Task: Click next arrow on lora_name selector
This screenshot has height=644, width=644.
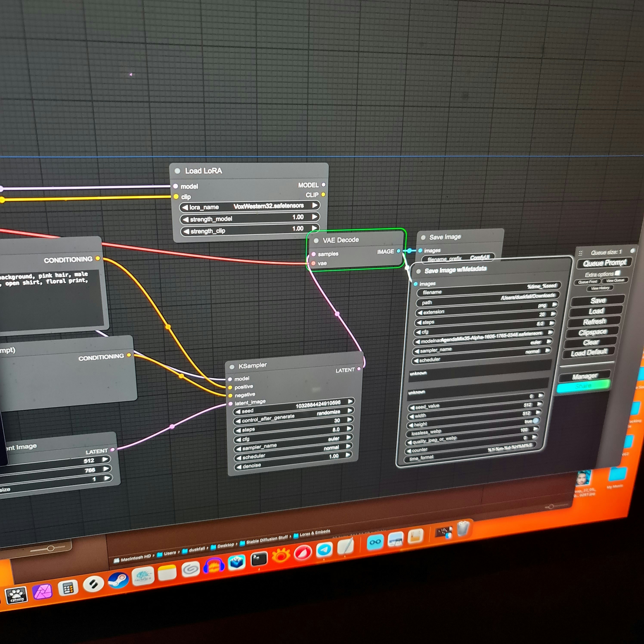Action: pyautogui.click(x=314, y=205)
